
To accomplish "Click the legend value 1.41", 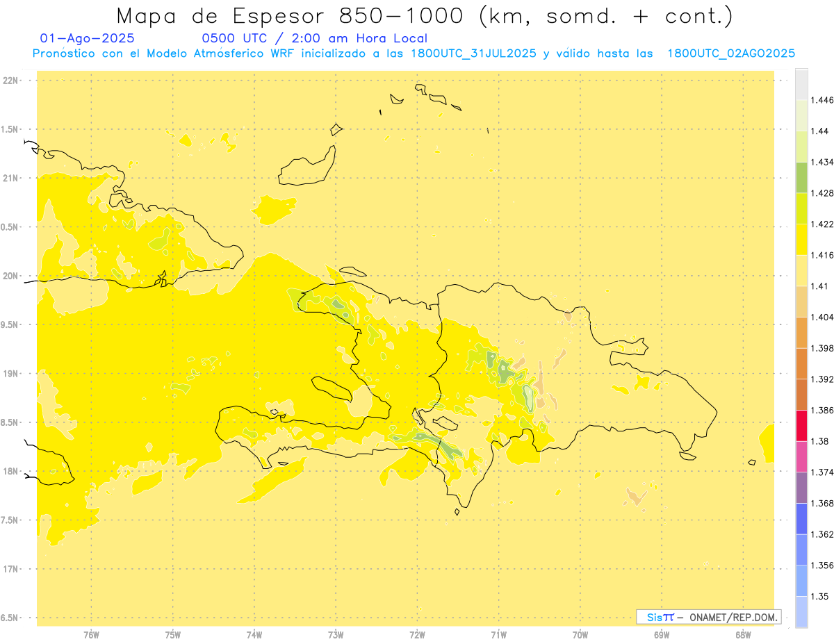I will [x=821, y=286].
